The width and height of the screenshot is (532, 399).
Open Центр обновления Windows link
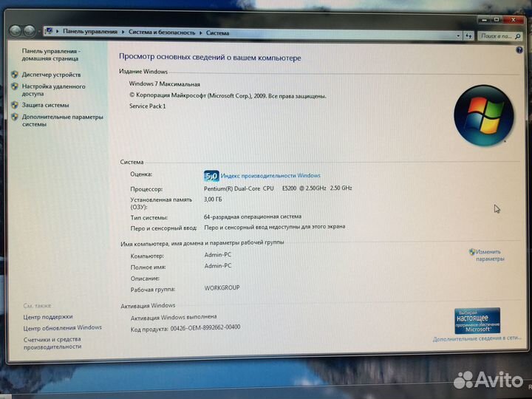[62, 327]
